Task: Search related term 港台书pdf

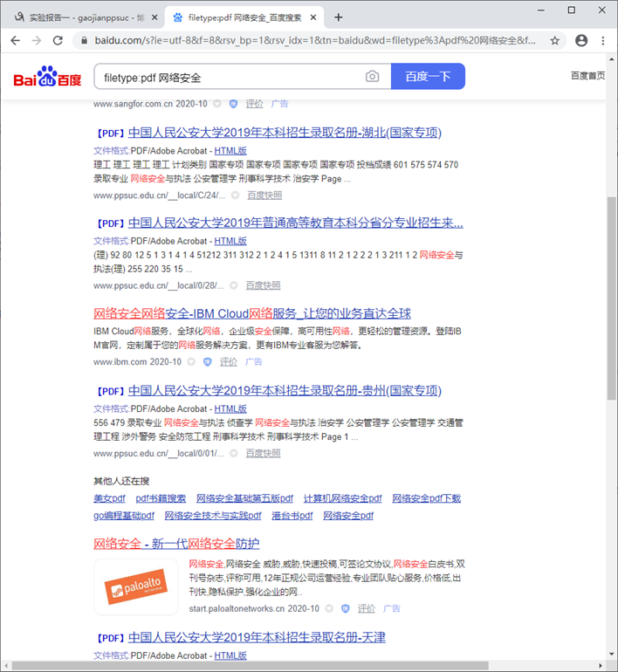Action: 292,516
